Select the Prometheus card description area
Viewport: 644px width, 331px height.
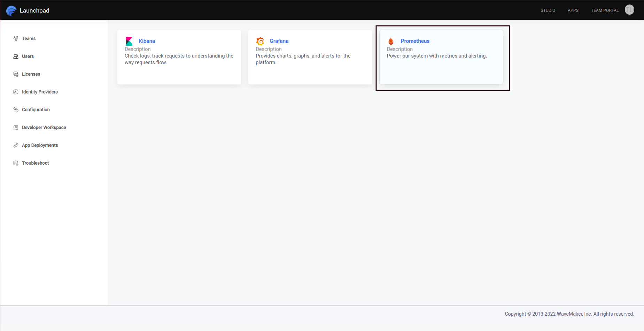pyautogui.click(x=436, y=56)
